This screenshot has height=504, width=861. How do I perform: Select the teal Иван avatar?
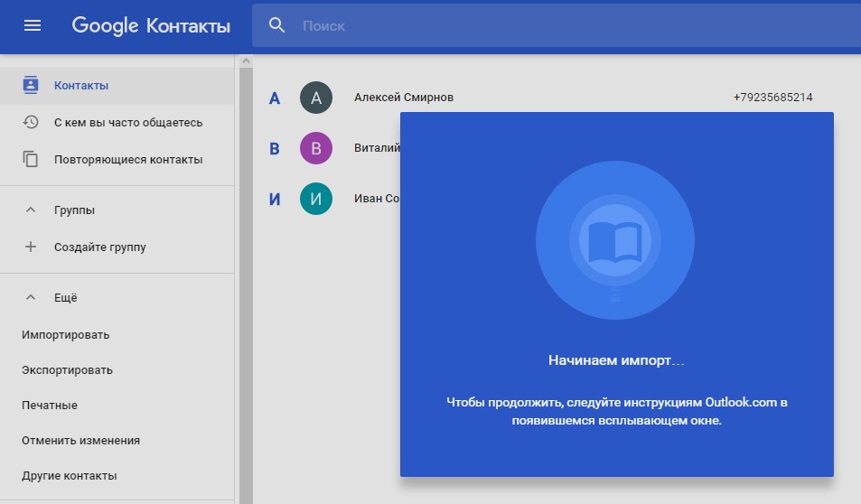[x=315, y=199]
